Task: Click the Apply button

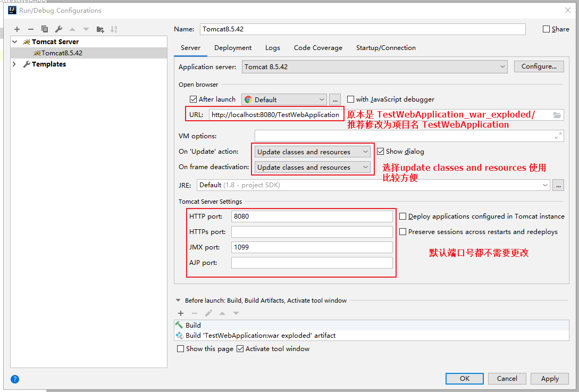Action: tap(550, 379)
